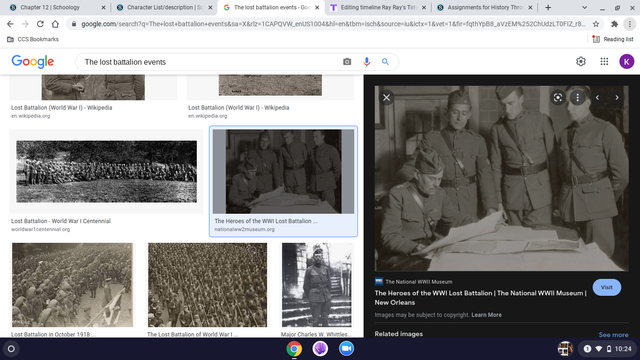Select the selected Heroes of WWI Lost Battalion thumbnail
Image resolution: width=640 pixels, height=360 pixels.
click(x=283, y=171)
